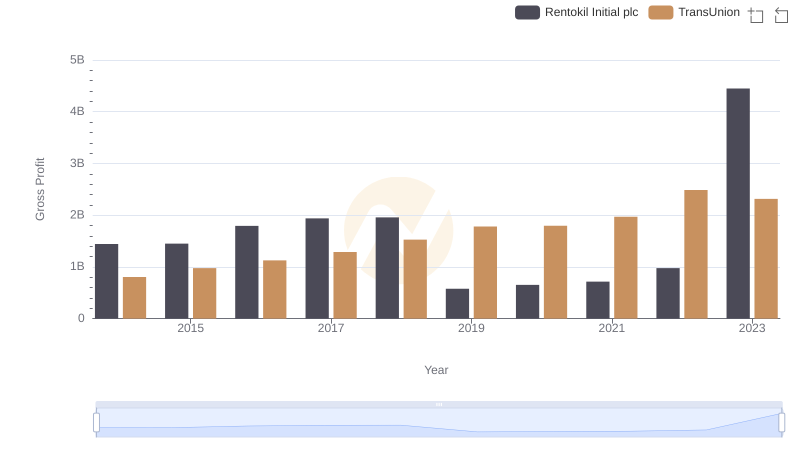Click the Gross Profit axis title

click(x=40, y=189)
